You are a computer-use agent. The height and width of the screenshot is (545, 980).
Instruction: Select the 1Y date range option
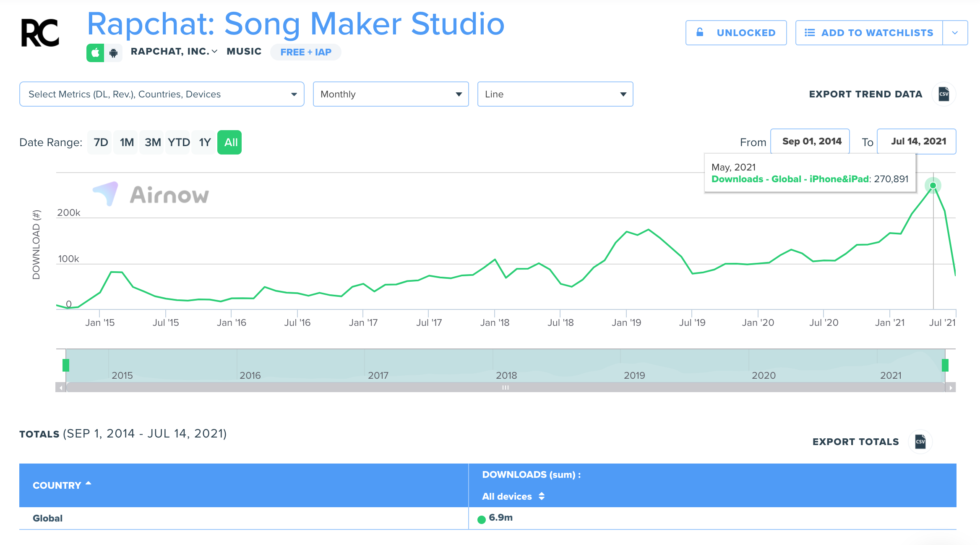click(x=204, y=142)
